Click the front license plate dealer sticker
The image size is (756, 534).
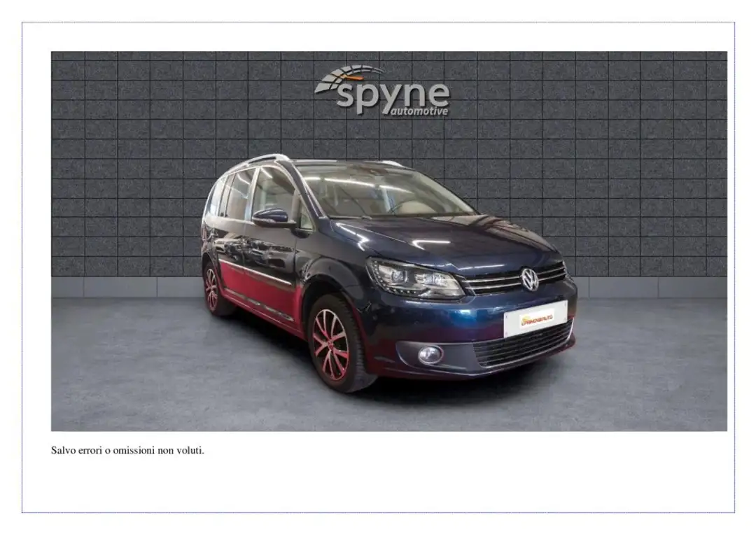click(535, 318)
